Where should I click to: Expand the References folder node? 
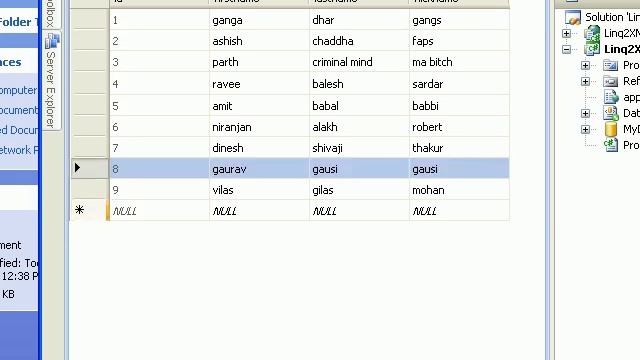click(585, 82)
